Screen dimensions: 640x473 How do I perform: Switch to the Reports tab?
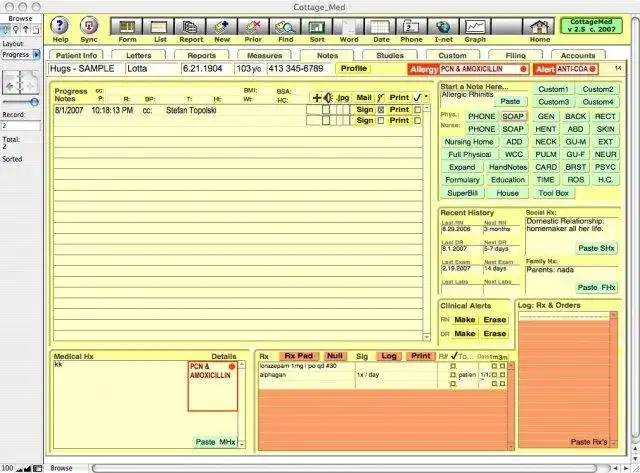point(202,55)
